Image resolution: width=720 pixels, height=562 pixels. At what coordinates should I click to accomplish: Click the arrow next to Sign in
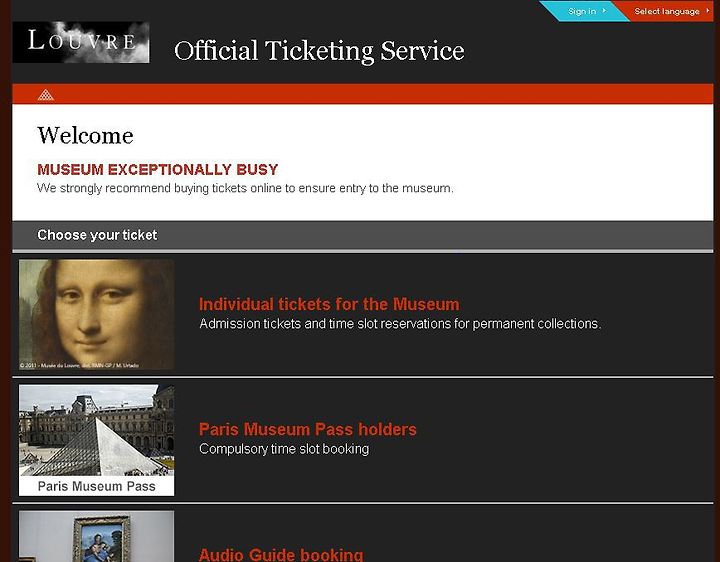coord(604,11)
